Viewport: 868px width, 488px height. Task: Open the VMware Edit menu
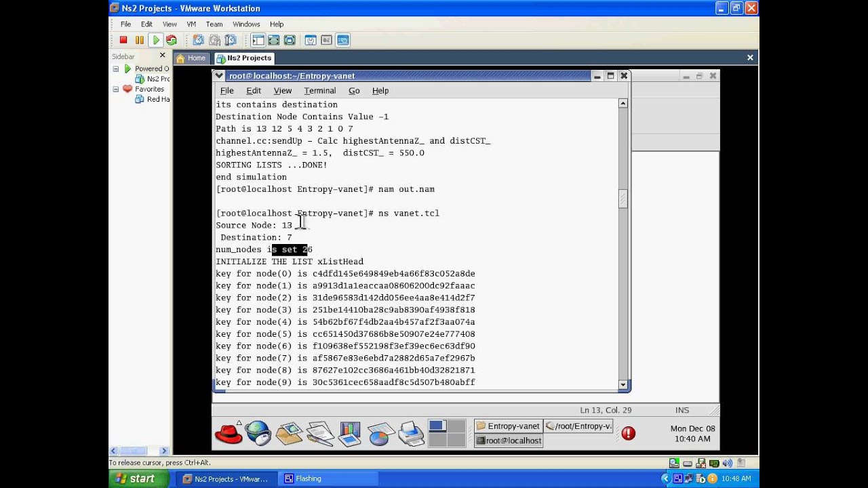[146, 24]
